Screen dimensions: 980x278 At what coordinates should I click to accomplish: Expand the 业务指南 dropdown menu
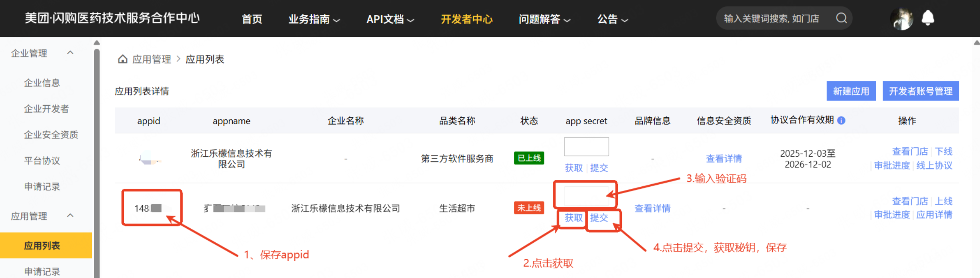tap(314, 19)
